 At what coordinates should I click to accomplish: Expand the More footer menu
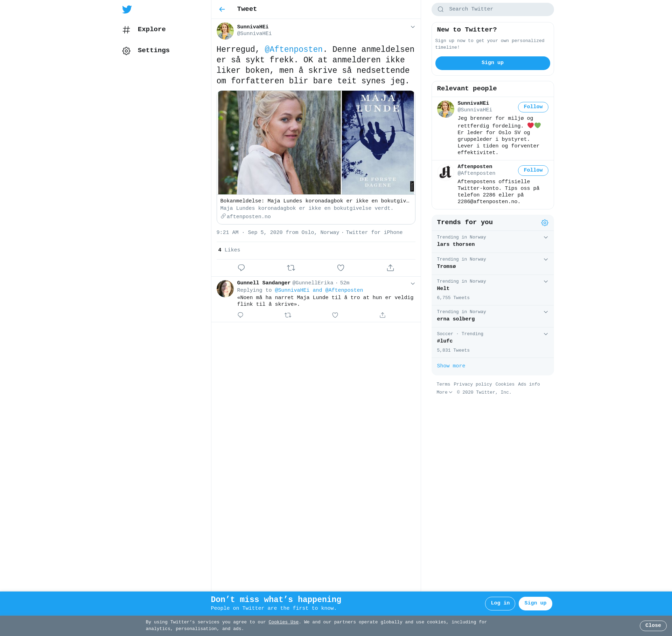click(x=444, y=393)
